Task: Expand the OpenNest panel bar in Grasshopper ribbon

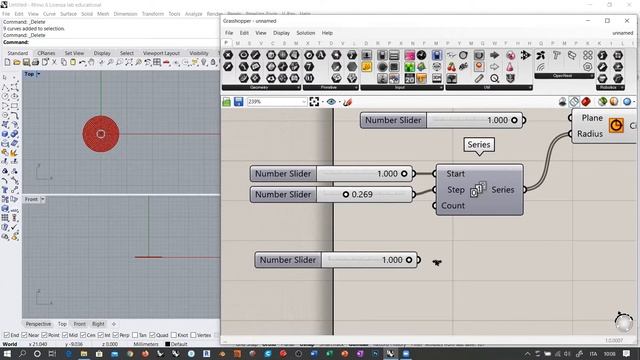Action: [x=564, y=76]
